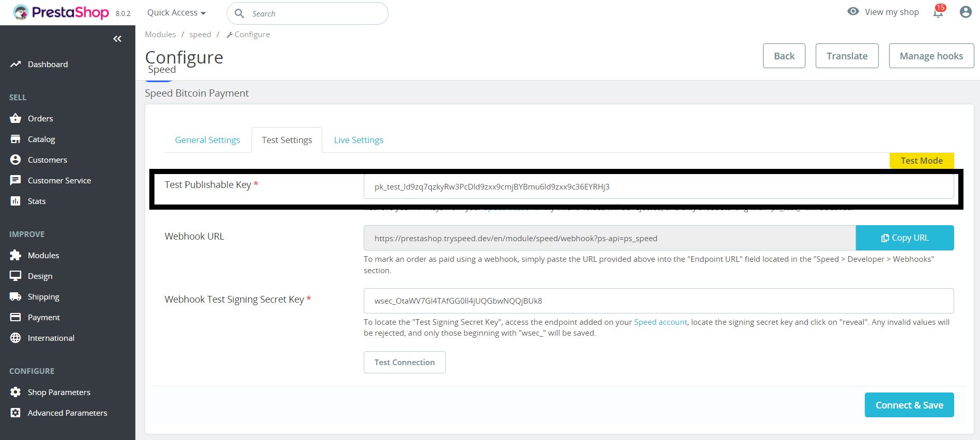Click the Advanced Parameters gear icon
Screen dimensions: 980x440
click(15, 413)
